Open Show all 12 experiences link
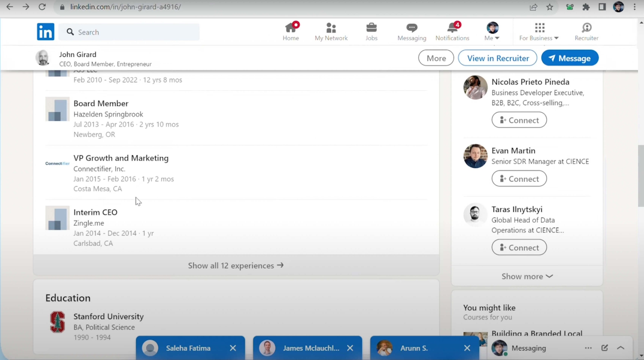Viewport: 644px width, 360px height. [236, 265]
